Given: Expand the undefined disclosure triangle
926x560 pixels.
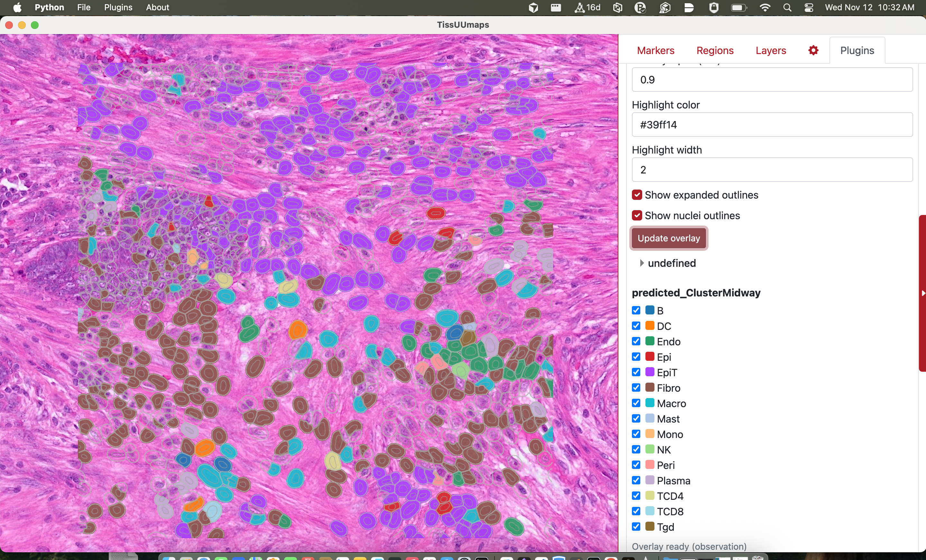Looking at the screenshot, I should coord(642,263).
